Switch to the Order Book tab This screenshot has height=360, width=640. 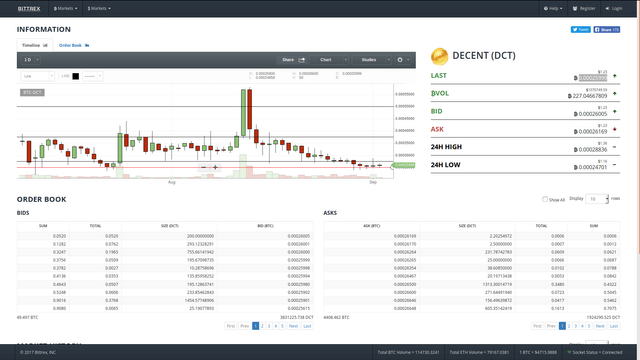(74, 45)
